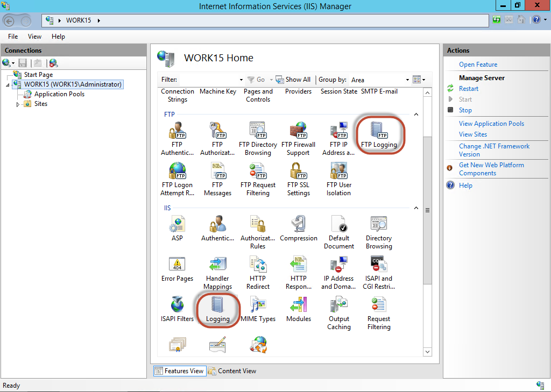Expand the Sites tree node
Viewport: 551px width, 392px height.
tap(18, 104)
